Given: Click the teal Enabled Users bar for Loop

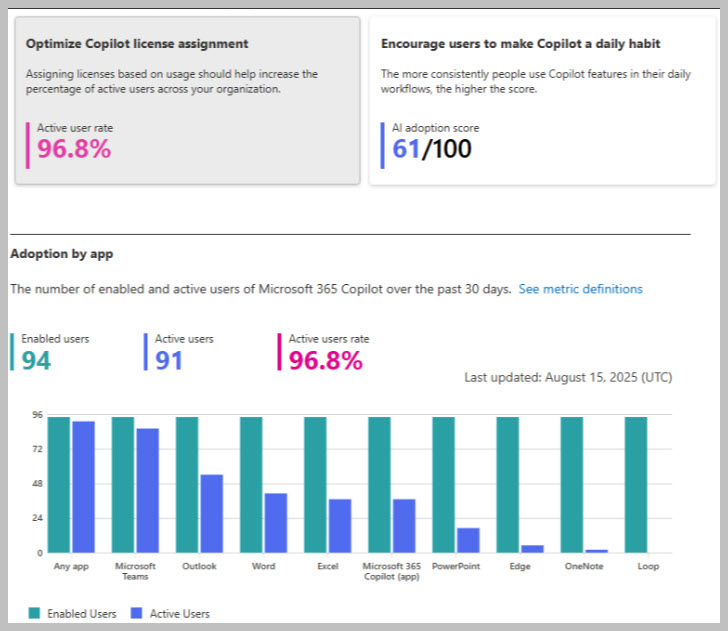Looking at the screenshot, I should [x=636, y=485].
